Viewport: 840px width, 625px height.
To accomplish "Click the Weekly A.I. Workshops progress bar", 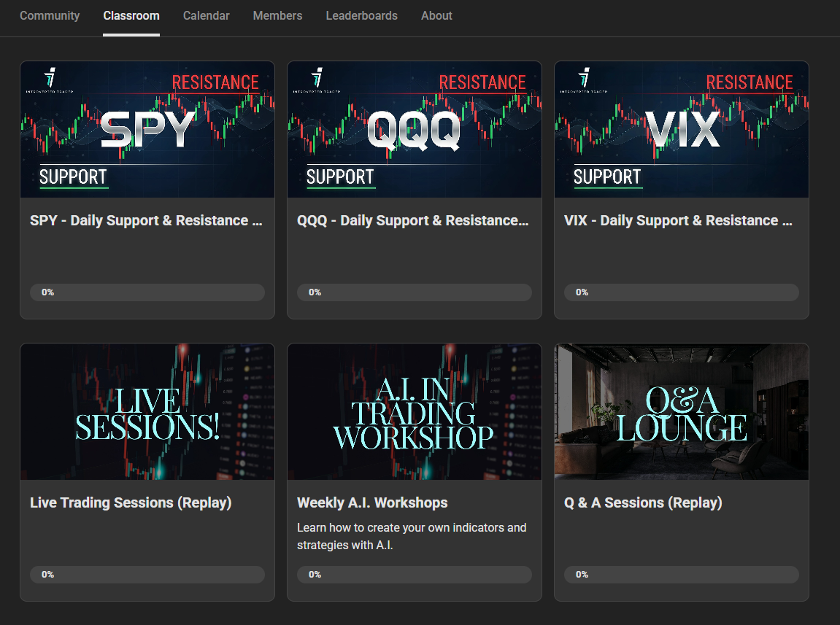I will click(x=415, y=575).
